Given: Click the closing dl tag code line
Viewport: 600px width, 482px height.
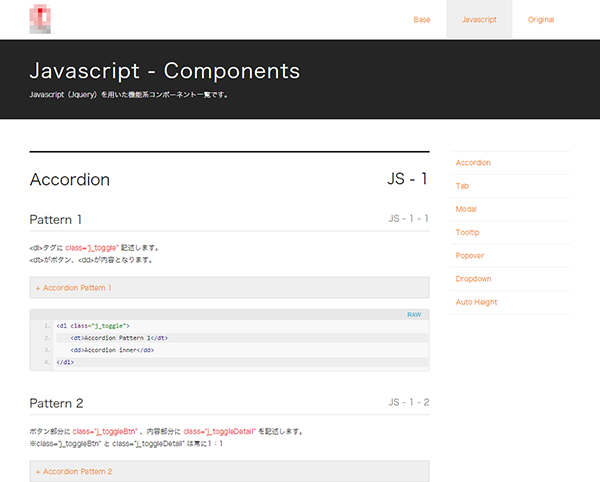Looking at the screenshot, I should coord(65,362).
